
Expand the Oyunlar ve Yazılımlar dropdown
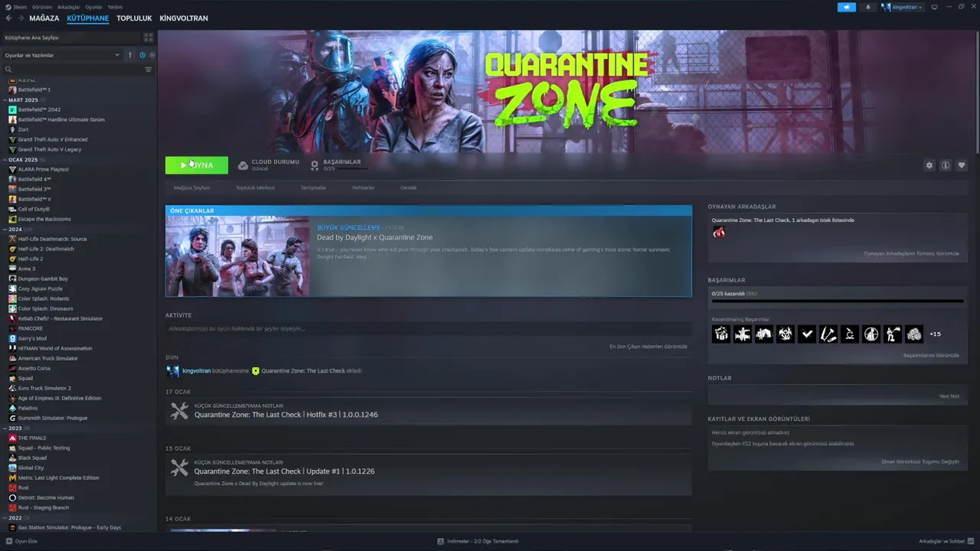pos(63,55)
